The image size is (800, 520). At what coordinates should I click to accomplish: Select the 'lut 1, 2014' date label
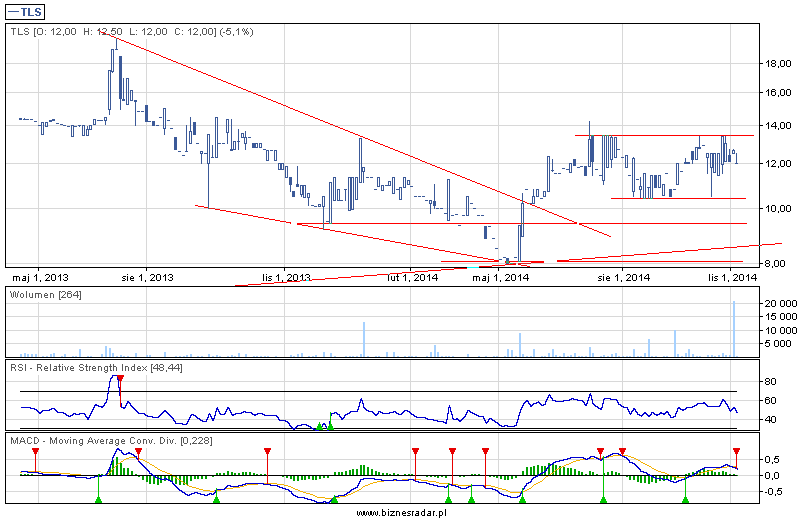412,277
